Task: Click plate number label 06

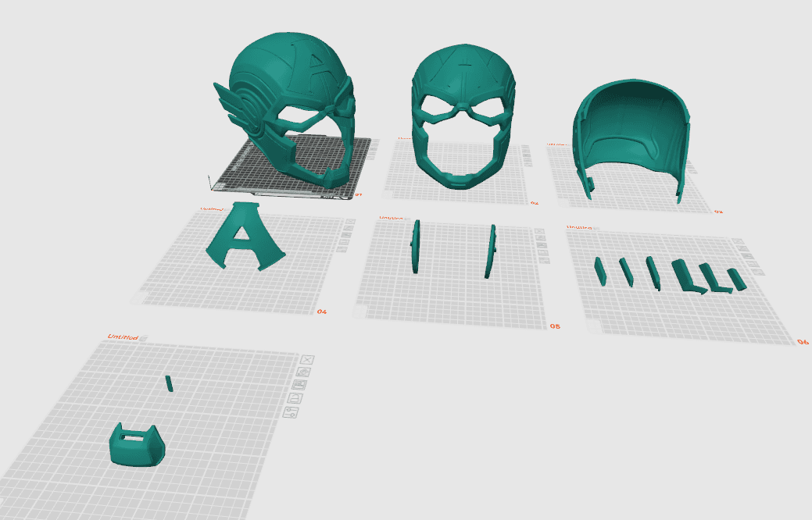Action: point(803,341)
